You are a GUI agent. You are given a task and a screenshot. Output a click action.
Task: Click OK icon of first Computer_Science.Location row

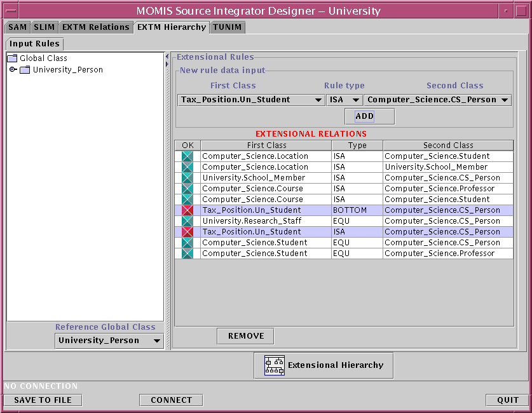(188, 156)
